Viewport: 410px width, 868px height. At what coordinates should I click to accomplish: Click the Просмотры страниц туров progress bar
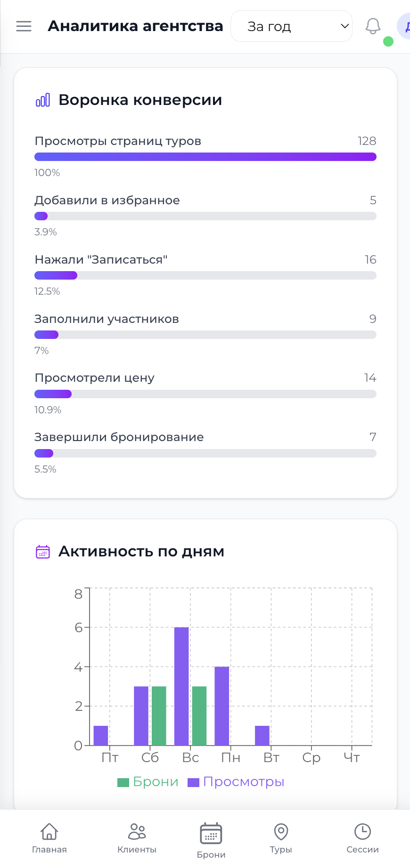[x=205, y=157]
